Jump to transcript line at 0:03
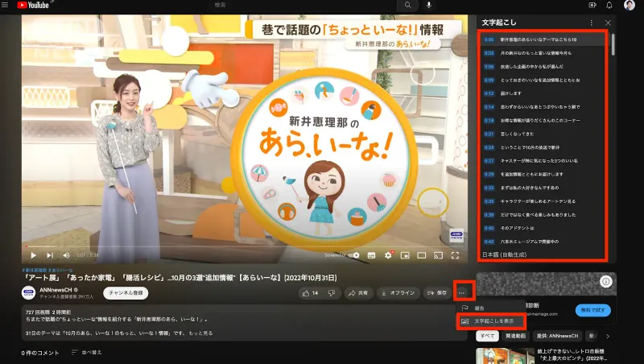This screenshot has height=364, width=644. click(x=543, y=53)
